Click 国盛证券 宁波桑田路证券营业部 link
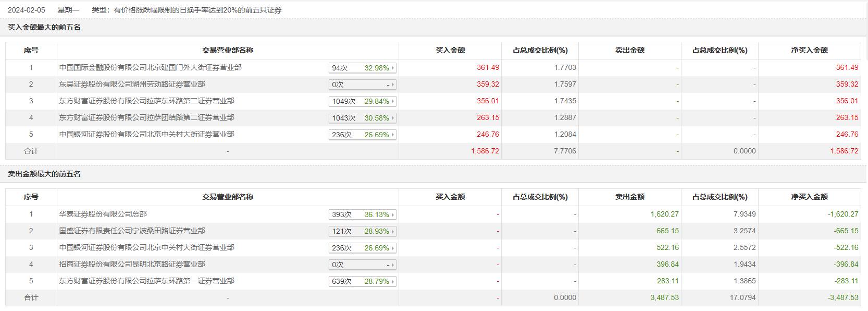Viewport: 868px width, 311px height. click(132, 231)
